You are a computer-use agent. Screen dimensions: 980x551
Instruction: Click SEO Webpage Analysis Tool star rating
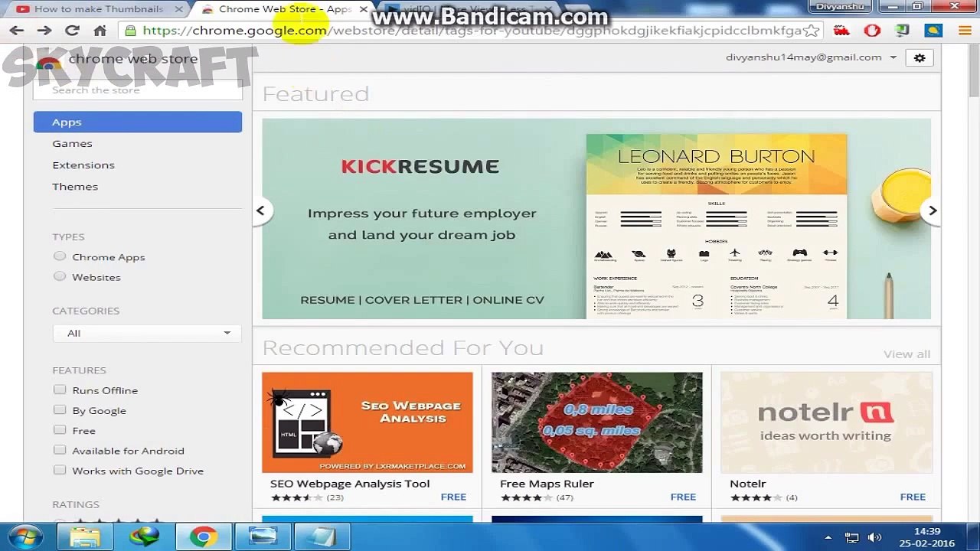point(296,497)
